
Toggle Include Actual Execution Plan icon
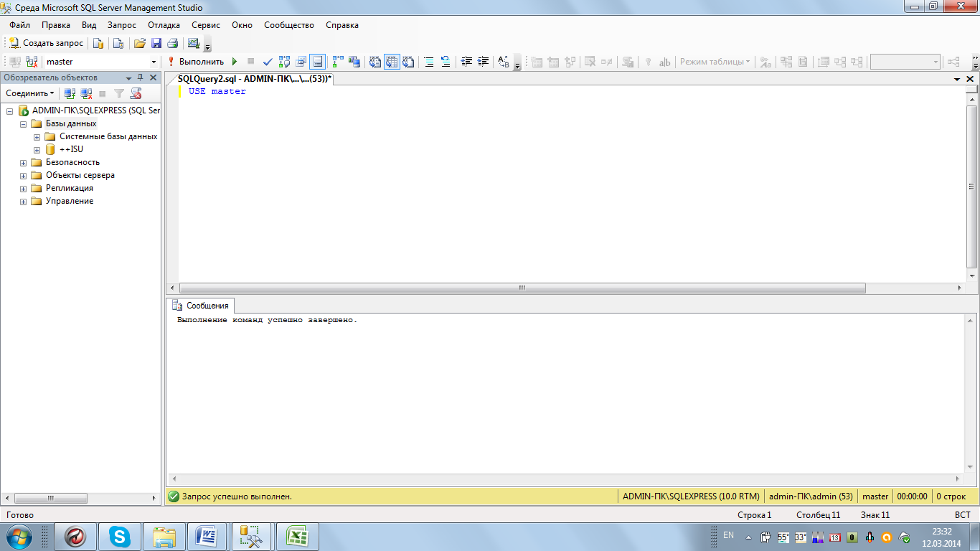click(338, 62)
